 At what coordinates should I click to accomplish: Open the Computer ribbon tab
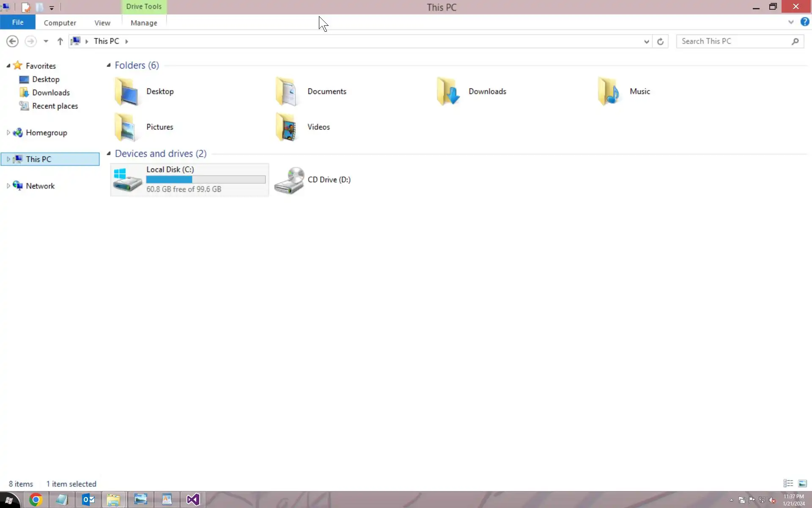click(x=60, y=23)
